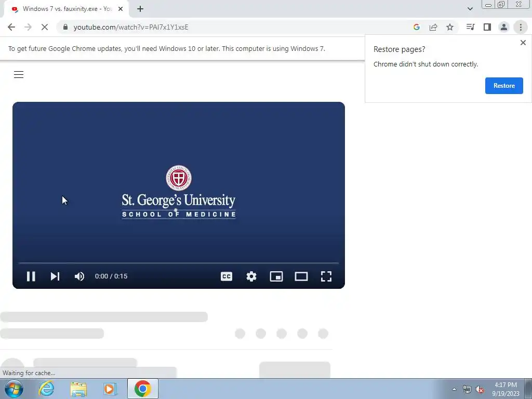Image resolution: width=532 pixels, height=399 pixels.
Task: Enter full screen on video
Action: coord(326,276)
